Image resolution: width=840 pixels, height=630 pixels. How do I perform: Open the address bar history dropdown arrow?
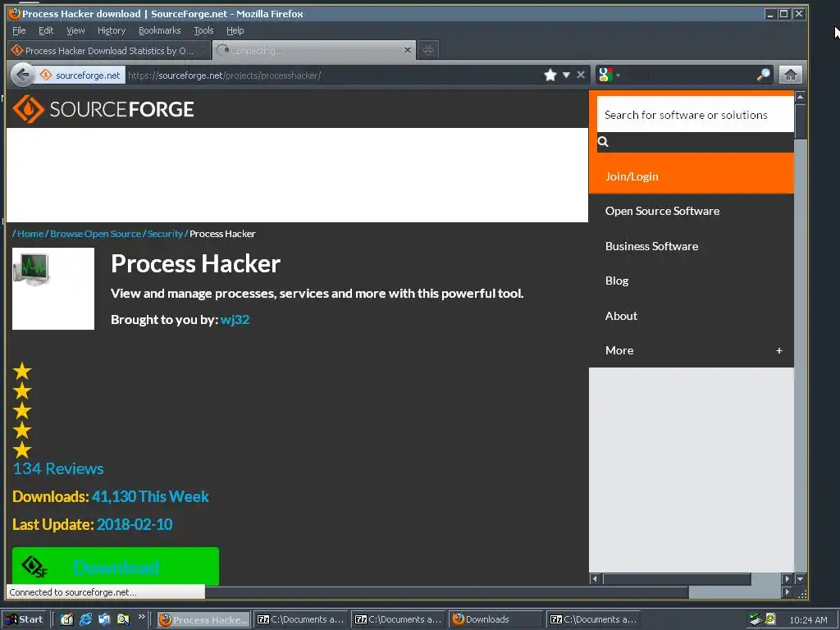coord(566,75)
